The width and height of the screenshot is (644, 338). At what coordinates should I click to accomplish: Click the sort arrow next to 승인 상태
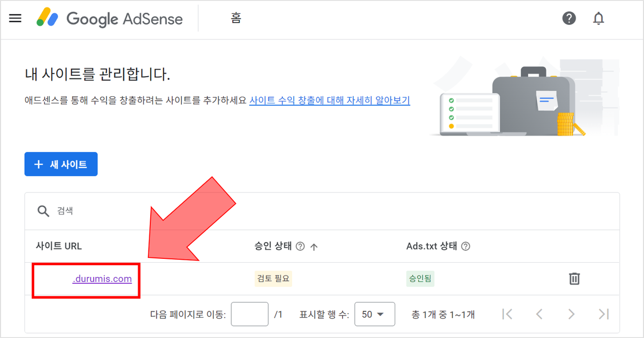coord(314,247)
